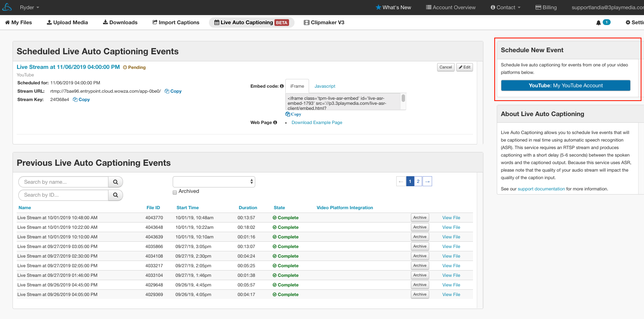Select page 1 in pagination
Viewport: 644px width, 319px height.
(x=410, y=182)
